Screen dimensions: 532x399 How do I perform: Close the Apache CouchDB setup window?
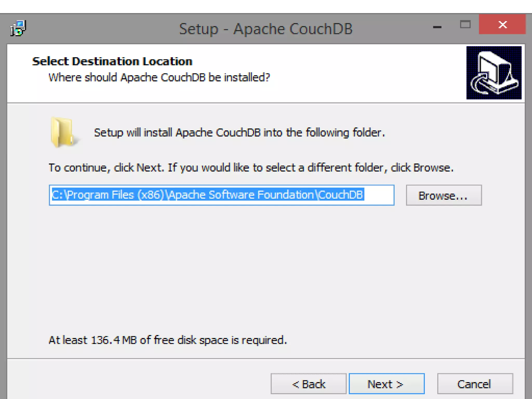(502, 25)
